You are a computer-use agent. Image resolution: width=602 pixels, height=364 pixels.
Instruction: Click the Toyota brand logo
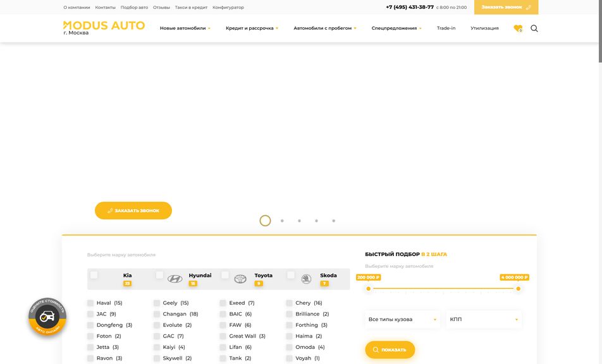point(240,279)
